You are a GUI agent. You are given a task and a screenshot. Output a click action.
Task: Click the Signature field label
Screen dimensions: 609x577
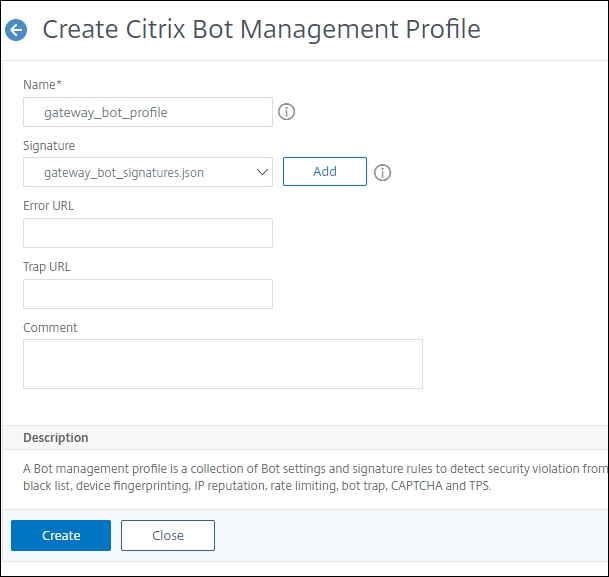click(49, 146)
